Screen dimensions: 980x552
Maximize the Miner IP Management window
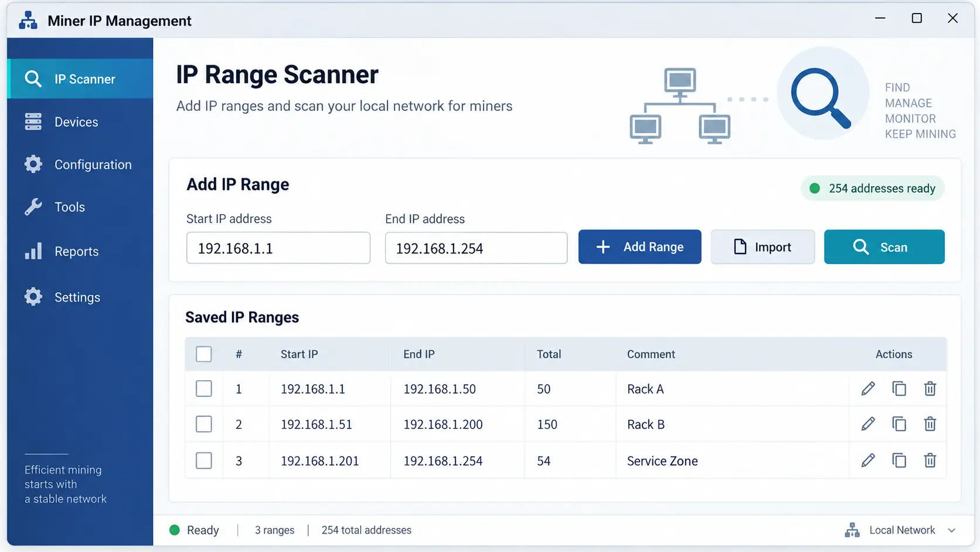tap(917, 18)
